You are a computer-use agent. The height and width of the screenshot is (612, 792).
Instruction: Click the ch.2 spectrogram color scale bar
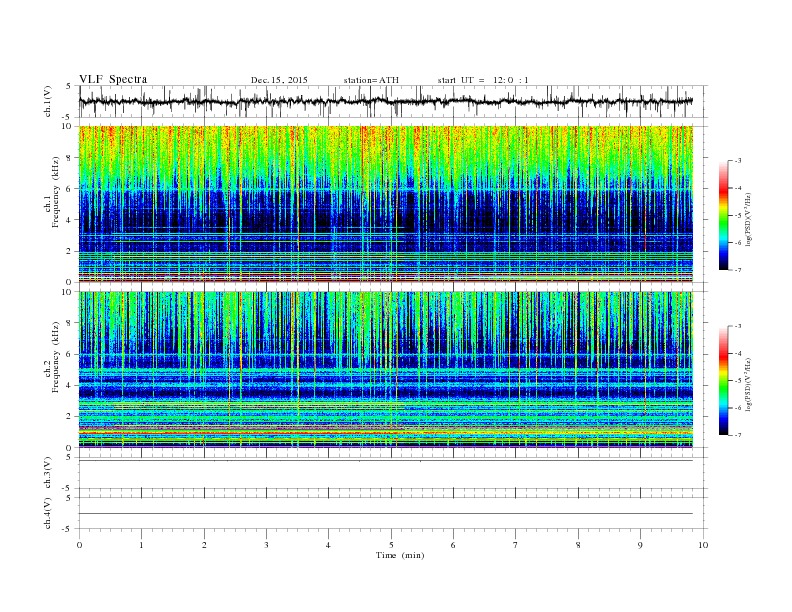coord(724,381)
